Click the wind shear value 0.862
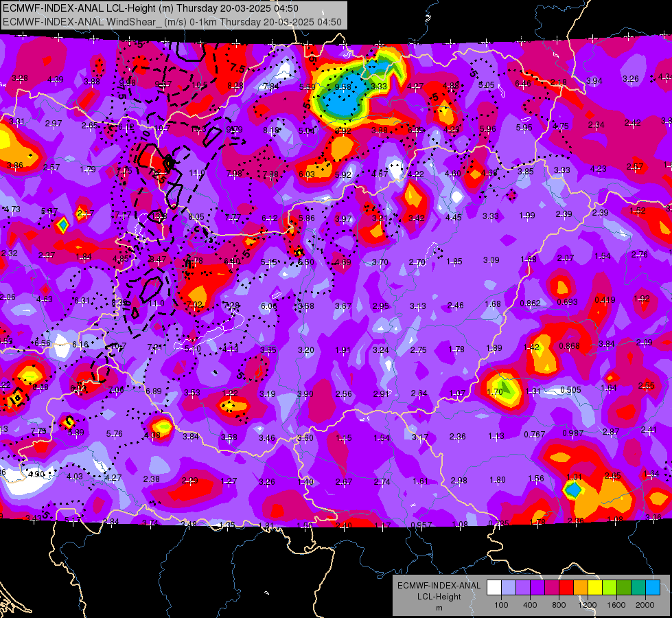This screenshot has height=618, width=672. (530, 303)
